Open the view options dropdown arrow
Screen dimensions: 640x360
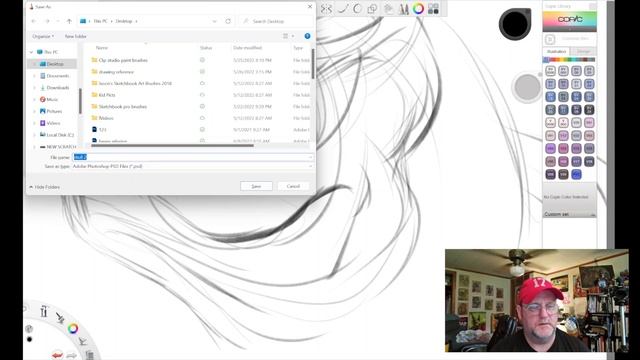tap(293, 36)
